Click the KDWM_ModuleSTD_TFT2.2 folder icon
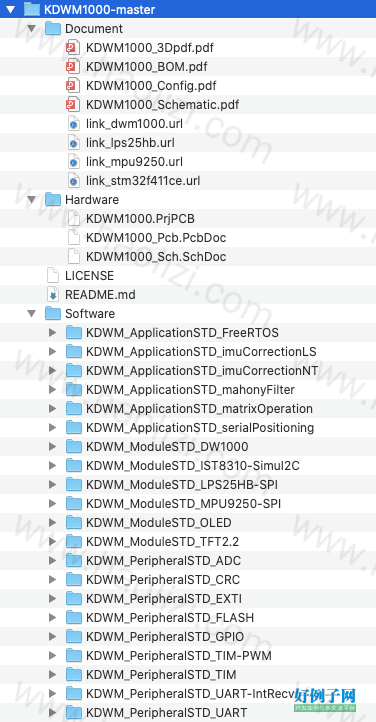 tap(74, 542)
